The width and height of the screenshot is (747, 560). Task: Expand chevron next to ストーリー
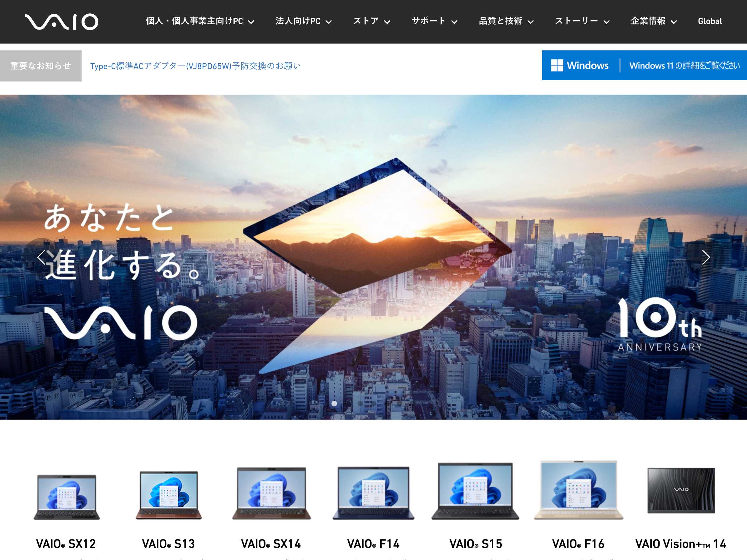607,22
